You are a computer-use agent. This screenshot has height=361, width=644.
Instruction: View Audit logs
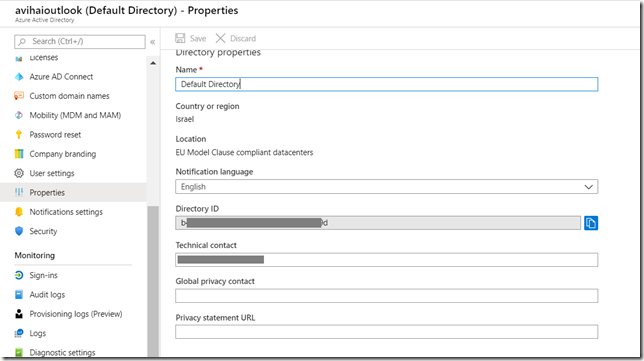(x=47, y=294)
